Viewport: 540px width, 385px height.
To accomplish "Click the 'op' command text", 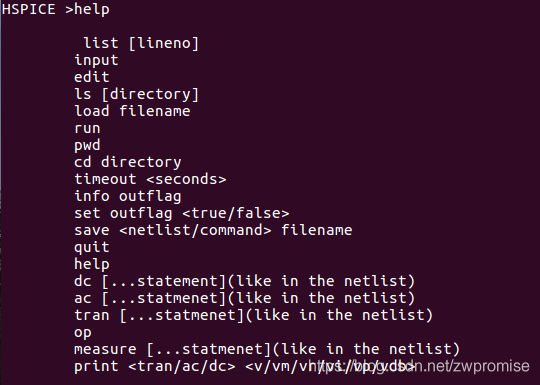I will [83, 333].
